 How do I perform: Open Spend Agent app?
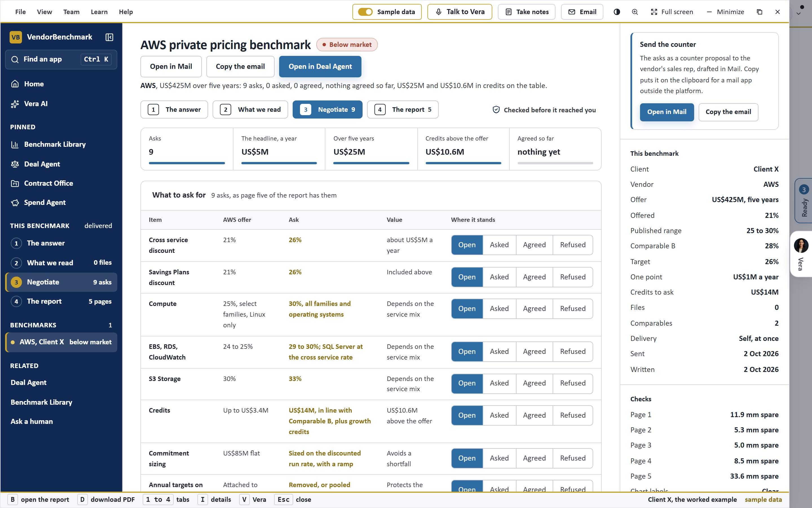pyautogui.click(x=61, y=202)
